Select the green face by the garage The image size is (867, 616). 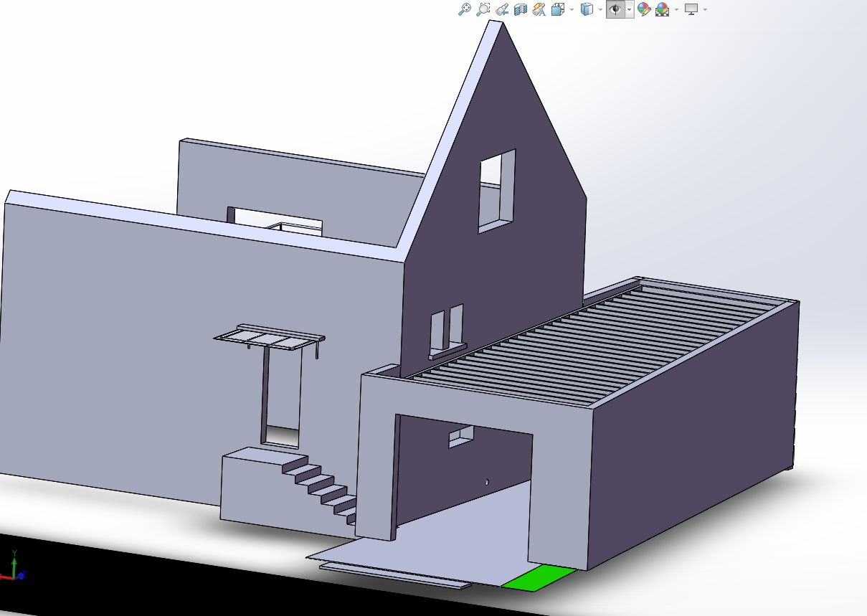click(x=539, y=578)
